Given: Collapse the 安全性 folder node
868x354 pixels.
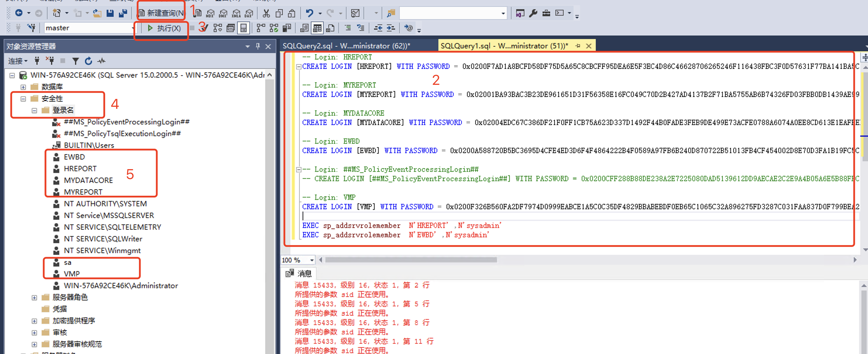Looking at the screenshot, I should [x=23, y=99].
